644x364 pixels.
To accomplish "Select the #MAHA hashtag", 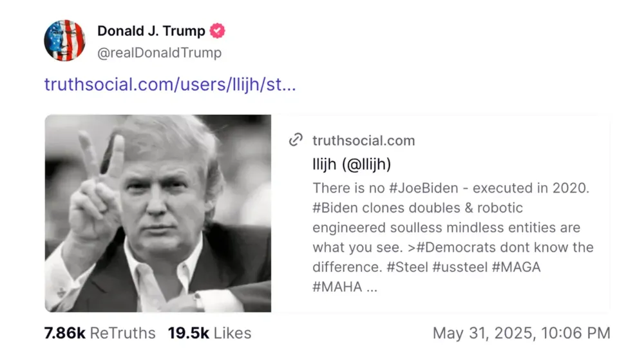I will coord(337,287).
